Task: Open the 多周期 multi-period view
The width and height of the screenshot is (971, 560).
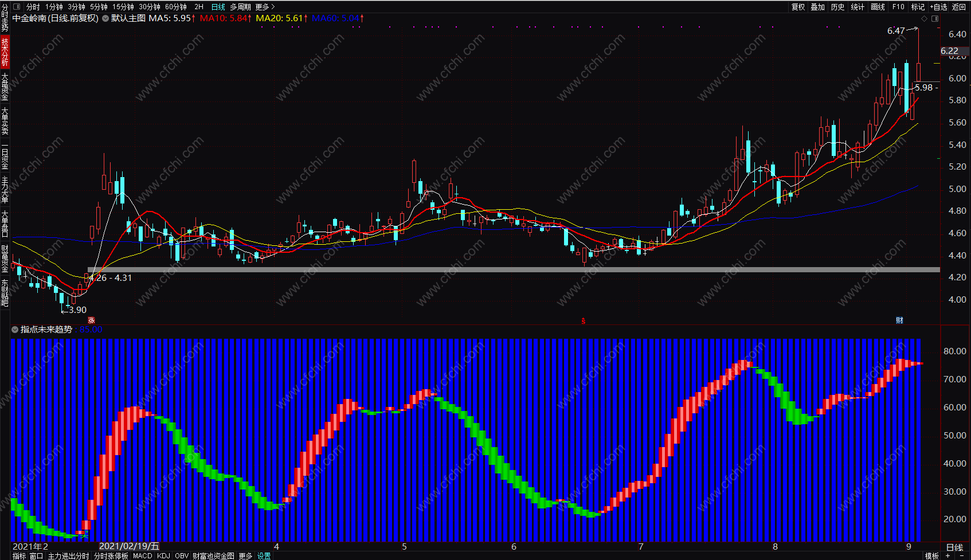Action: [x=240, y=7]
